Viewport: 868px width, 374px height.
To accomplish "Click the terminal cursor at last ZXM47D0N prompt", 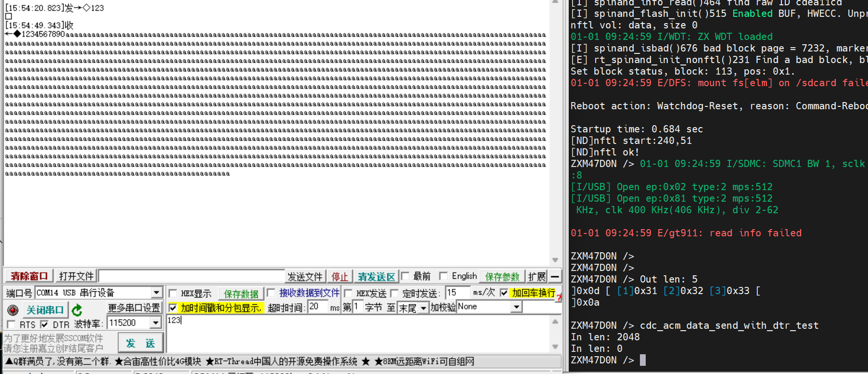I will (x=642, y=360).
